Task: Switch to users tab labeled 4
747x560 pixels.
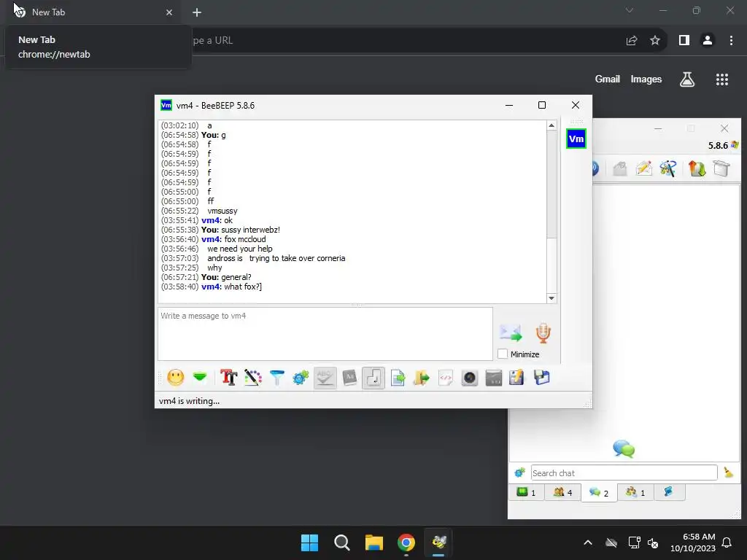Action: (x=562, y=492)
